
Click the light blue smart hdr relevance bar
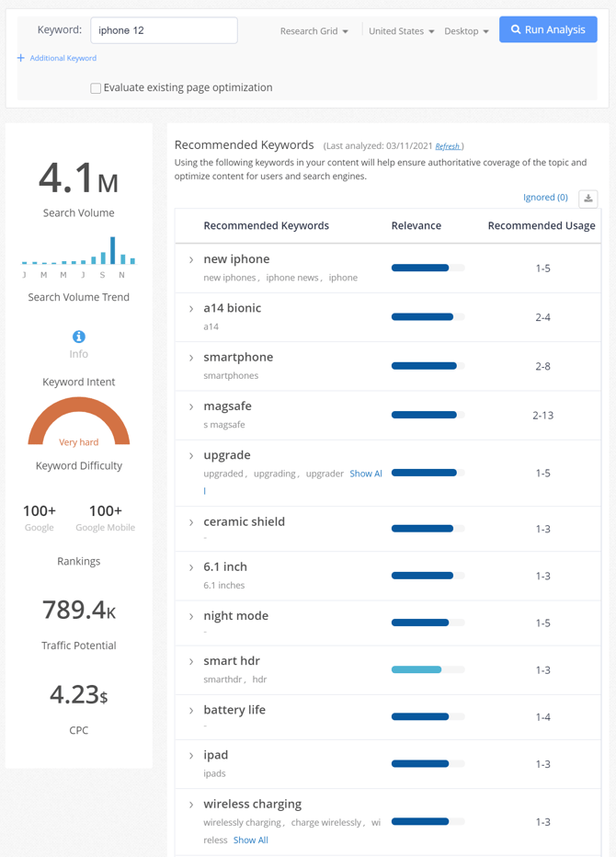[428, 669]
